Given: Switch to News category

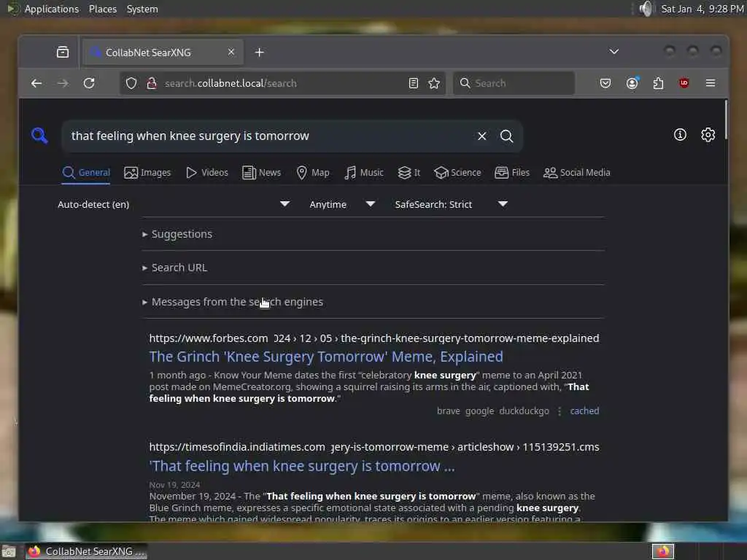Looking at the screenshot, I should coord(261,172).
